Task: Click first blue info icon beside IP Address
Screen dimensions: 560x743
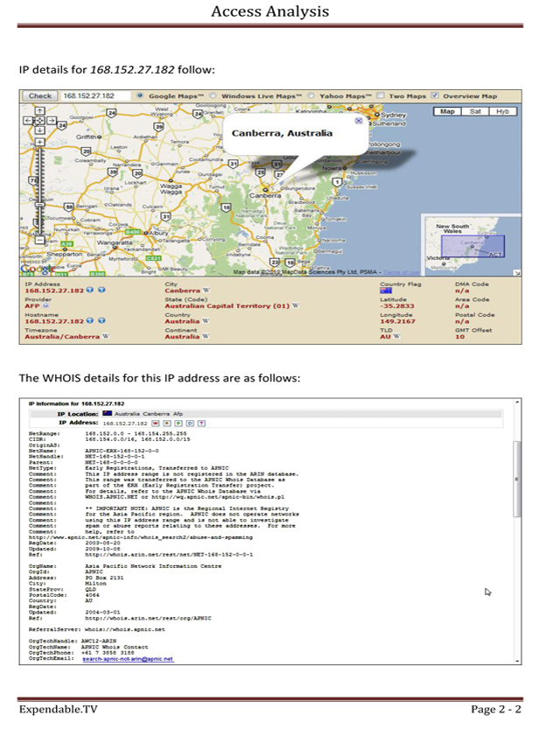Action: click(90, 290)
